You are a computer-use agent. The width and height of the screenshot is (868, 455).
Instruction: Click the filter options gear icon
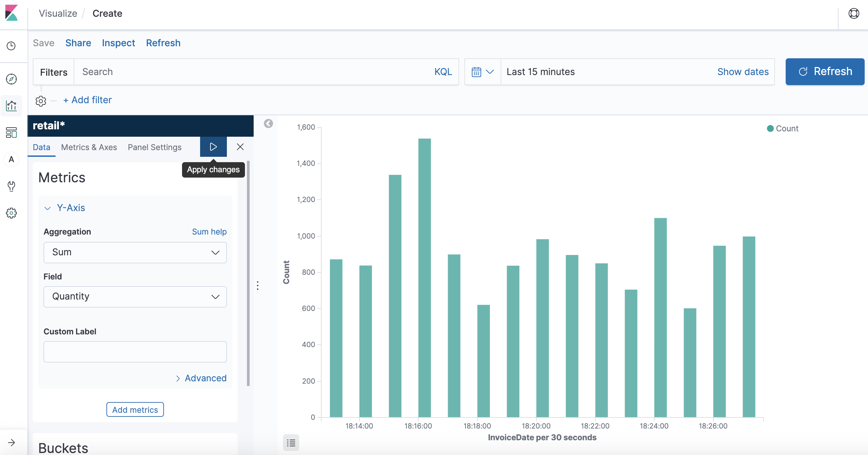[41, 101]
